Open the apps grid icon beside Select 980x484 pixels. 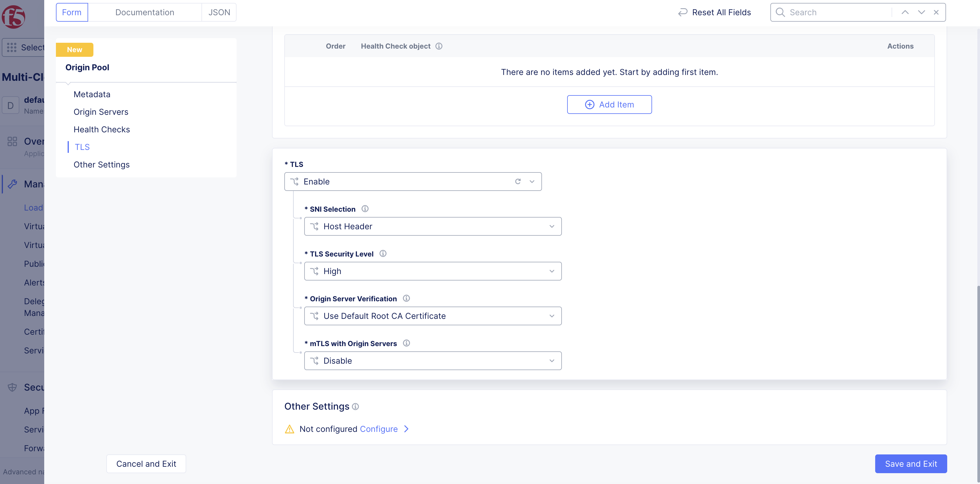[x=12, y=47]
